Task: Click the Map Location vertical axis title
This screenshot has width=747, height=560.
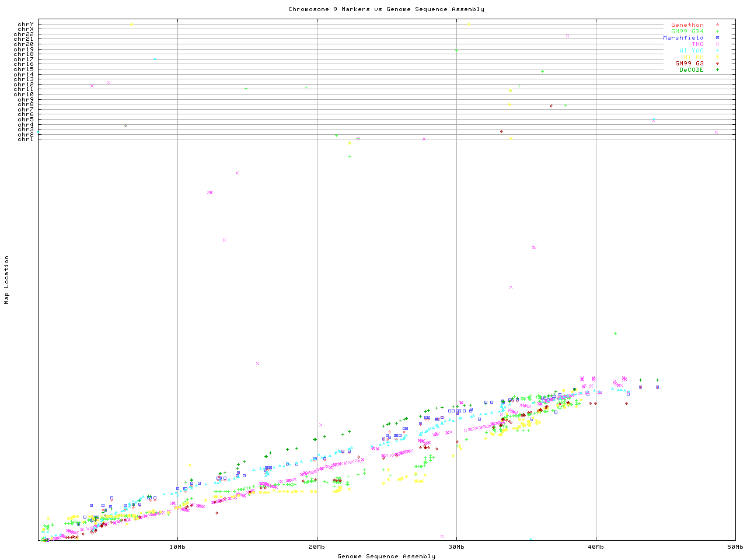Action: point(7,280)
